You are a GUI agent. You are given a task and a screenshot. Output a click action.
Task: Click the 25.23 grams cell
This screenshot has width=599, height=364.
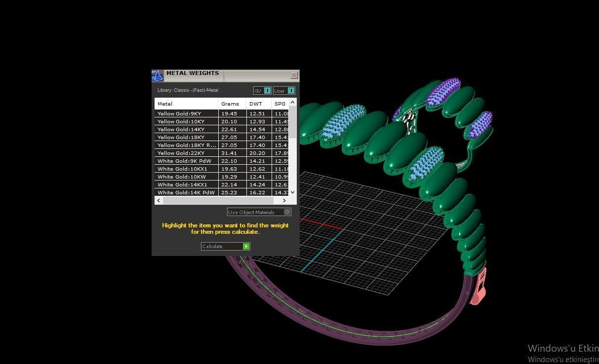[x=232, y=192]
